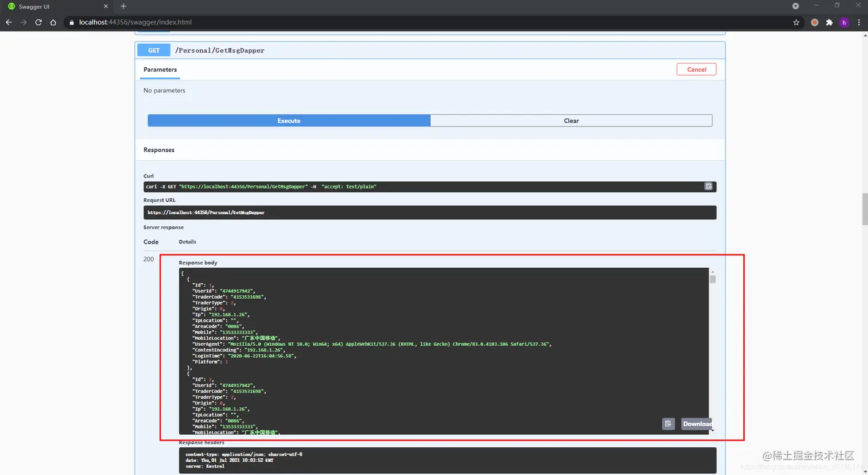Click the page vertical scrollbar thumb

pos(865,210)
